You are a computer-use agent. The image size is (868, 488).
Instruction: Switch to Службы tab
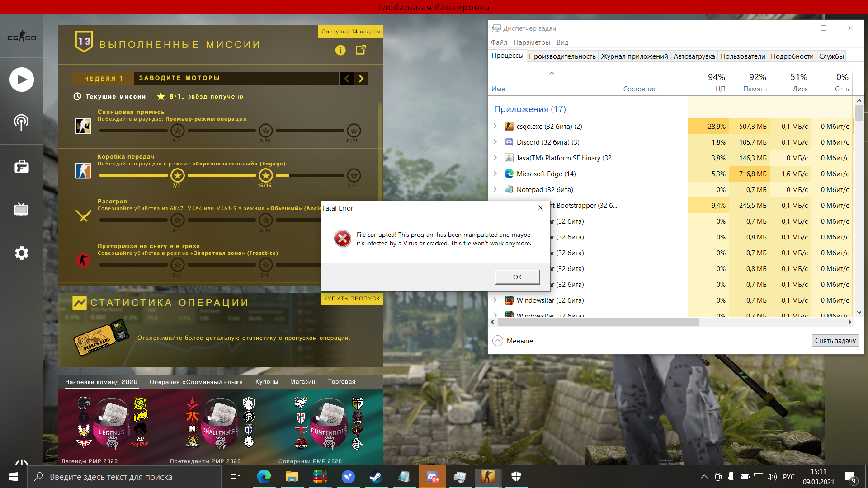tap(831, 56)
